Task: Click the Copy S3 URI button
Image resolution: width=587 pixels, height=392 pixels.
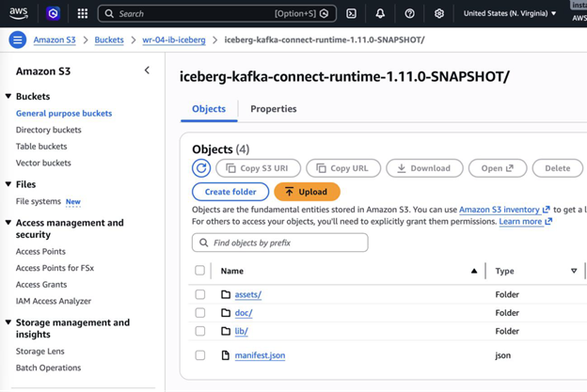Action: point(258,168)
